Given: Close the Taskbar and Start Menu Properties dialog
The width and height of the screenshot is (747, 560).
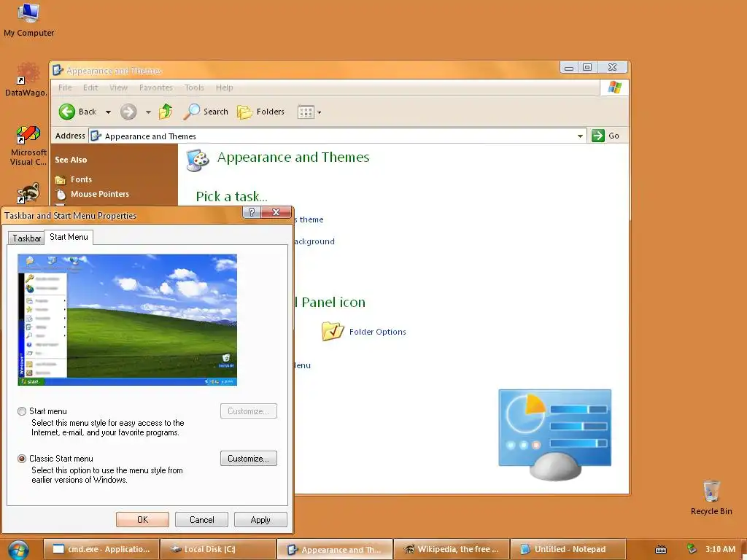Looking at the screenshot, I should [276, 212].
